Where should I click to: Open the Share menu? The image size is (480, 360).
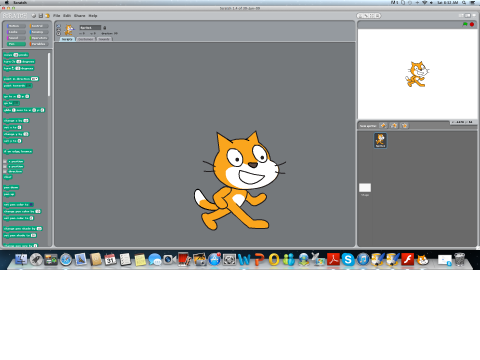click(x=79, y=16)
